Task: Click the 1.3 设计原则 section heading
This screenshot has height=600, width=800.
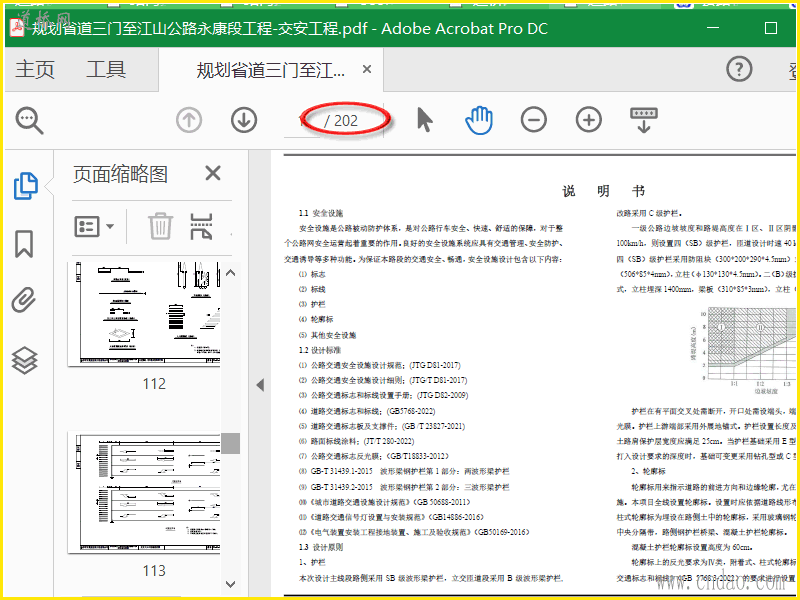Action: tap(321, 547)
